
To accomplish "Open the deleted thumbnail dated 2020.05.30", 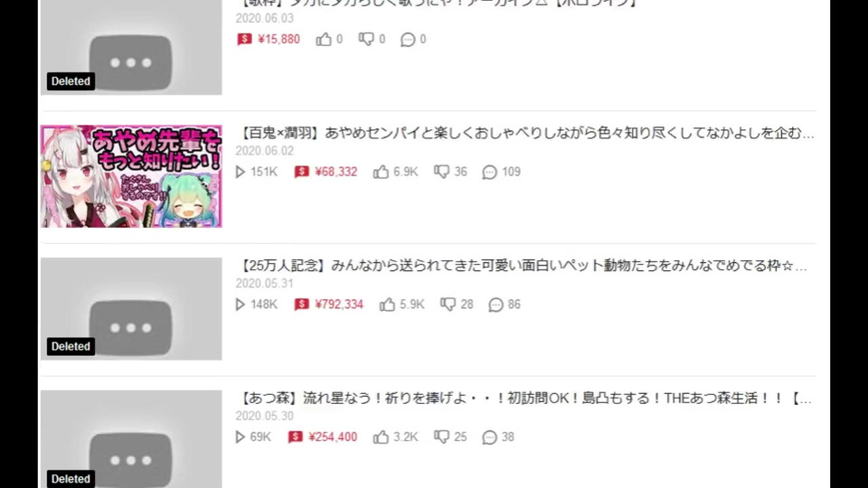I will [x=131, y=439].
